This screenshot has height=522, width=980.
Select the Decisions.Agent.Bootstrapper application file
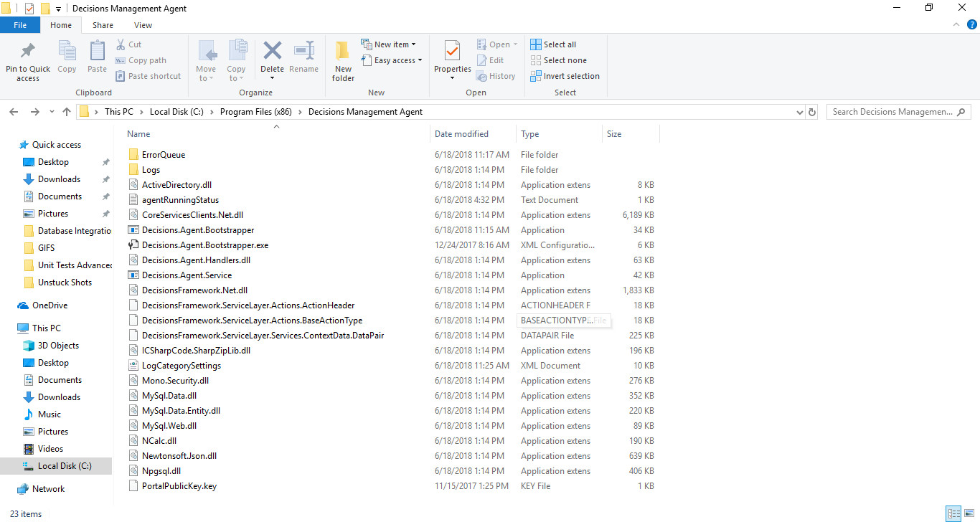[198, 230]
